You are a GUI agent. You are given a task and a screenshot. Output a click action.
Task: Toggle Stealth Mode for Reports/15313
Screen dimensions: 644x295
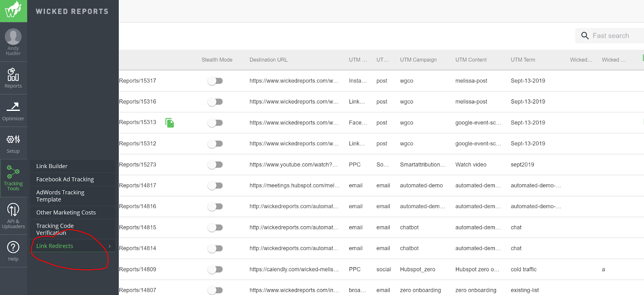click(215, 123)
